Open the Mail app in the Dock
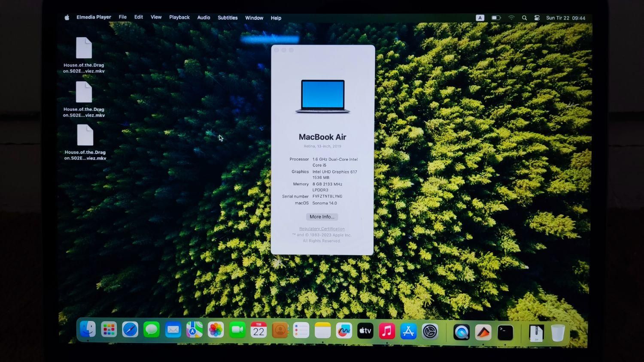 click(x=173, y=329)
